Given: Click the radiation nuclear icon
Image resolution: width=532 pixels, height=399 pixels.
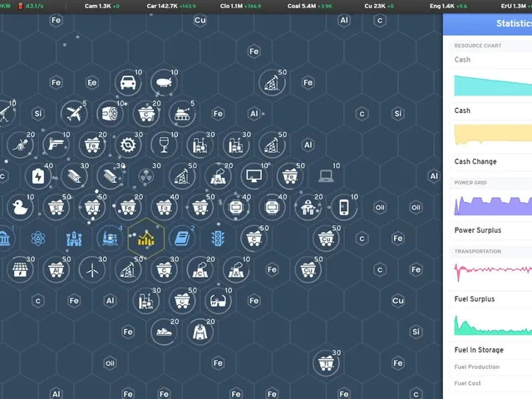Looking at the screenshot, I should [146, 176].
